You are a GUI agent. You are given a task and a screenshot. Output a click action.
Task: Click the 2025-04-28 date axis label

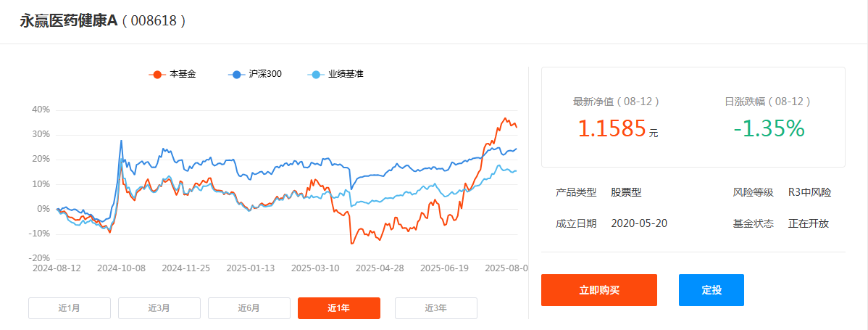coord(380,268)
